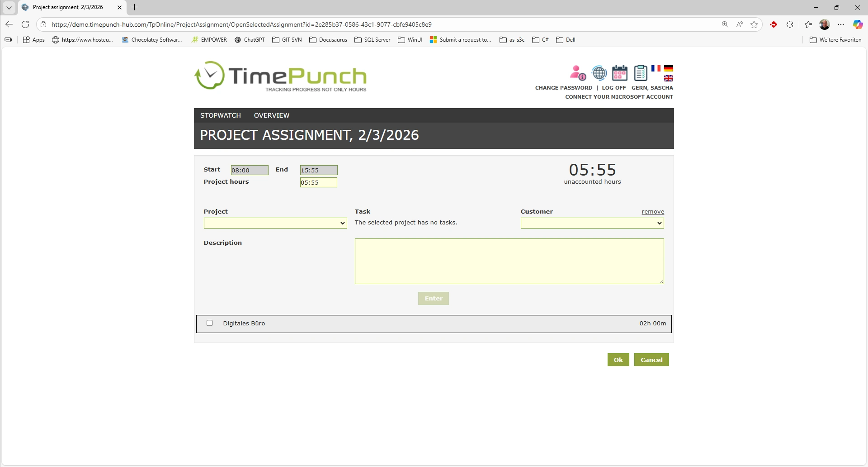Select the British flag for English
Viewport: 868px width, 467px height.
669,78
